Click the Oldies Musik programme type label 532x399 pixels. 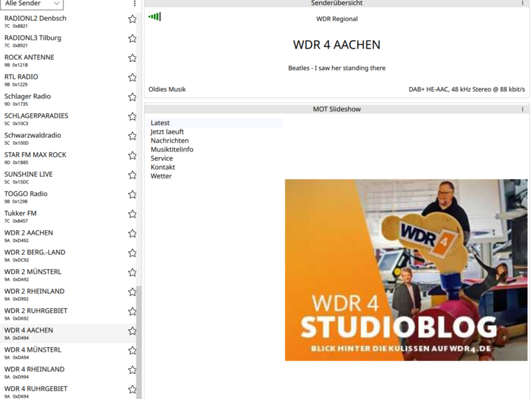(167, 90)
